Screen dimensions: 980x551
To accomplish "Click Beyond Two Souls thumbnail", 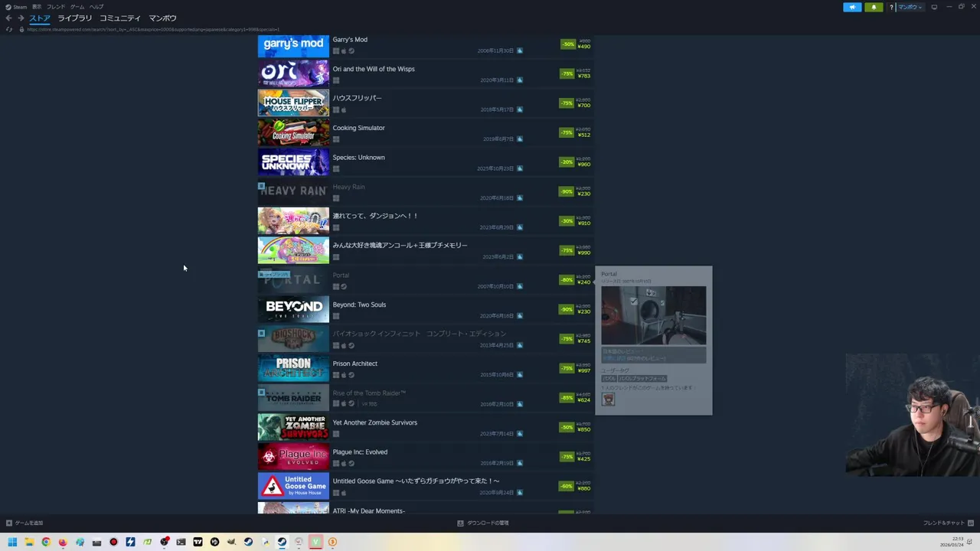I will tap(293, 309).
